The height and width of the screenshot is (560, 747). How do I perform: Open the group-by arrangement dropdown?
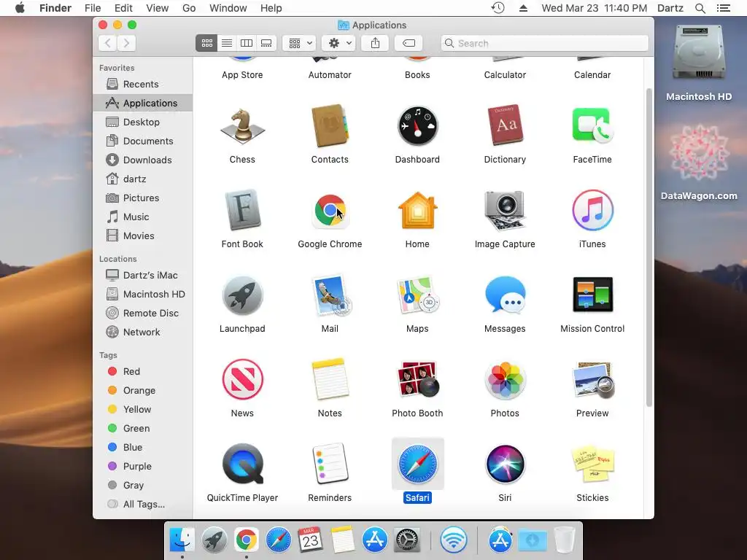pos(299,43)
